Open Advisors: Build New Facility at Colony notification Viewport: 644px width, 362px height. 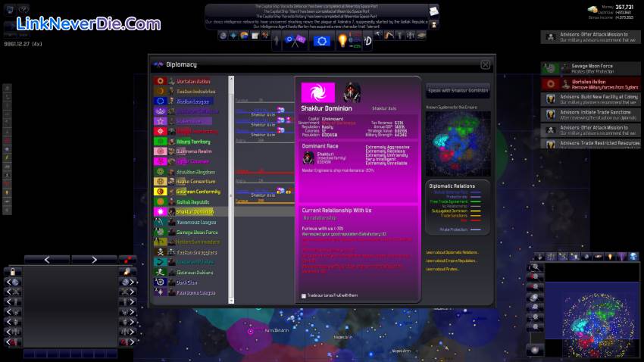[x=591, y=99]
